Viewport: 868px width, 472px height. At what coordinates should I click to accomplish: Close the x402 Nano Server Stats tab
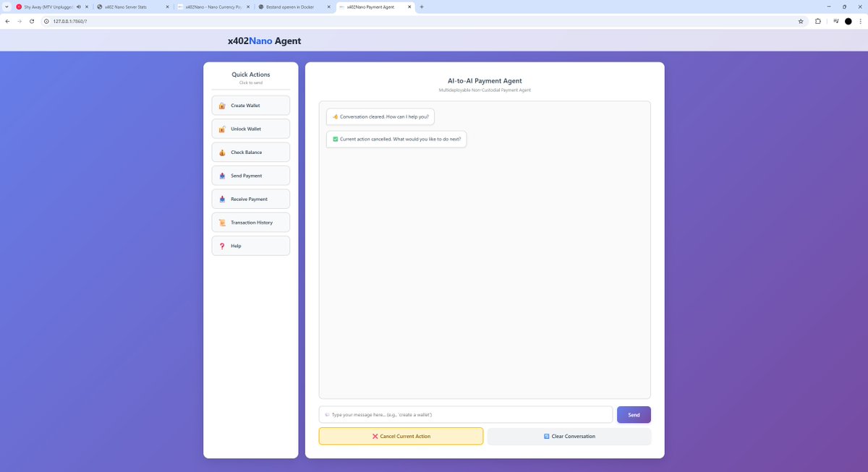pyautogui.click(x=167, y=7)
